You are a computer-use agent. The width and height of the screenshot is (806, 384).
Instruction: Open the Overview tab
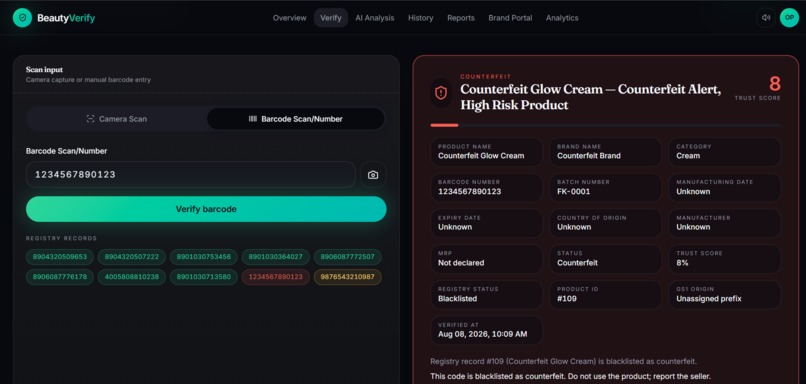pos(289,18)
